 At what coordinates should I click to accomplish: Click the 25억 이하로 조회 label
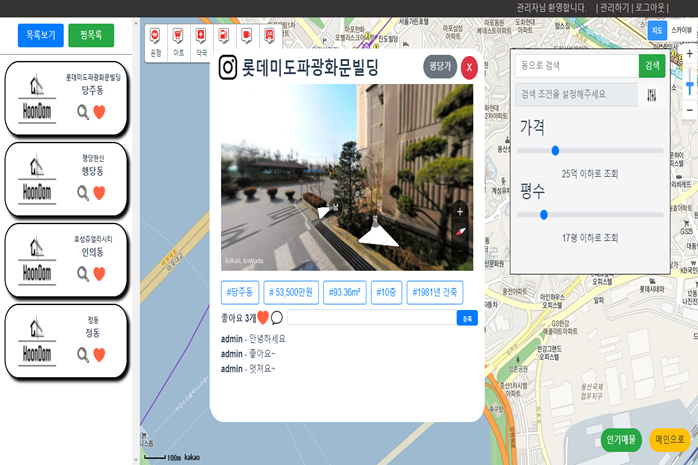590,174
